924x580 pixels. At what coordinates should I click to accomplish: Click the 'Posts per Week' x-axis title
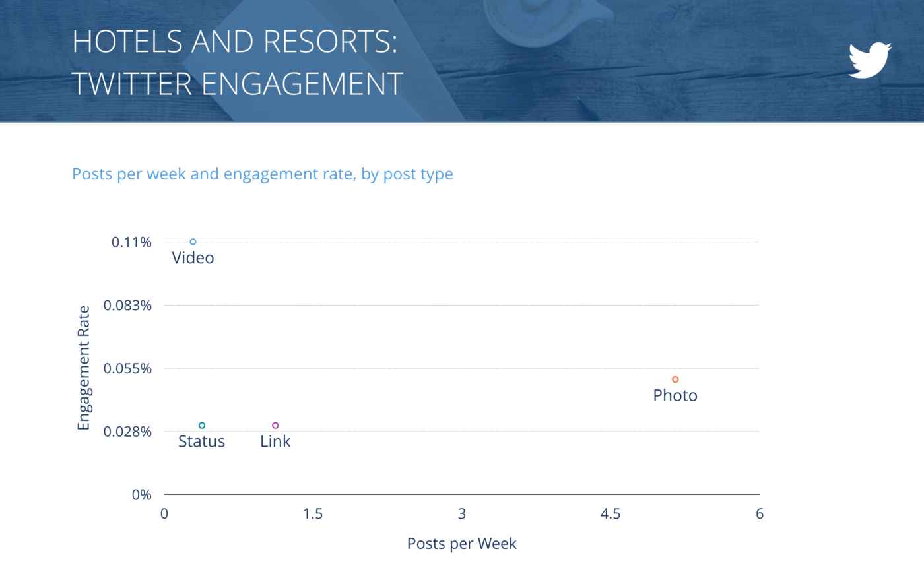tap(461, 544)
